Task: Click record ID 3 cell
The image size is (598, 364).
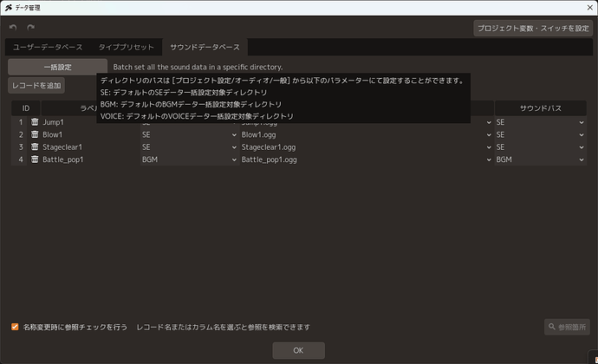Action: 21,146
